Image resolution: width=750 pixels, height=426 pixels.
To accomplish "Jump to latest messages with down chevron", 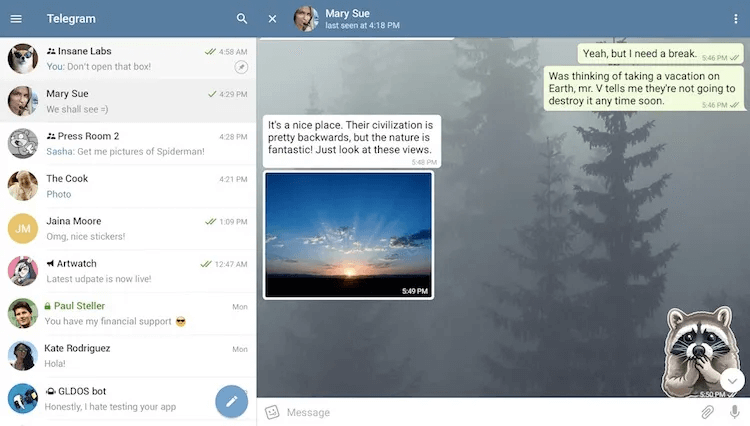I will (732, 381).
